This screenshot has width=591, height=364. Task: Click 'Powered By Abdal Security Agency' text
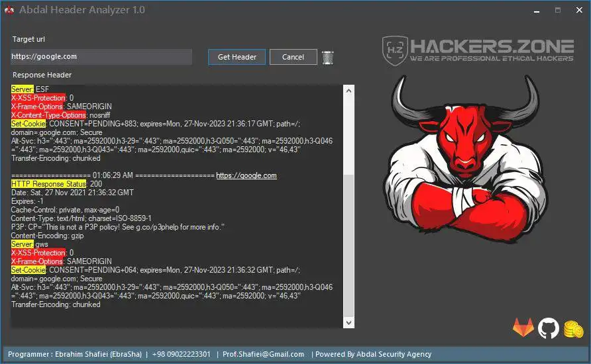373,354
